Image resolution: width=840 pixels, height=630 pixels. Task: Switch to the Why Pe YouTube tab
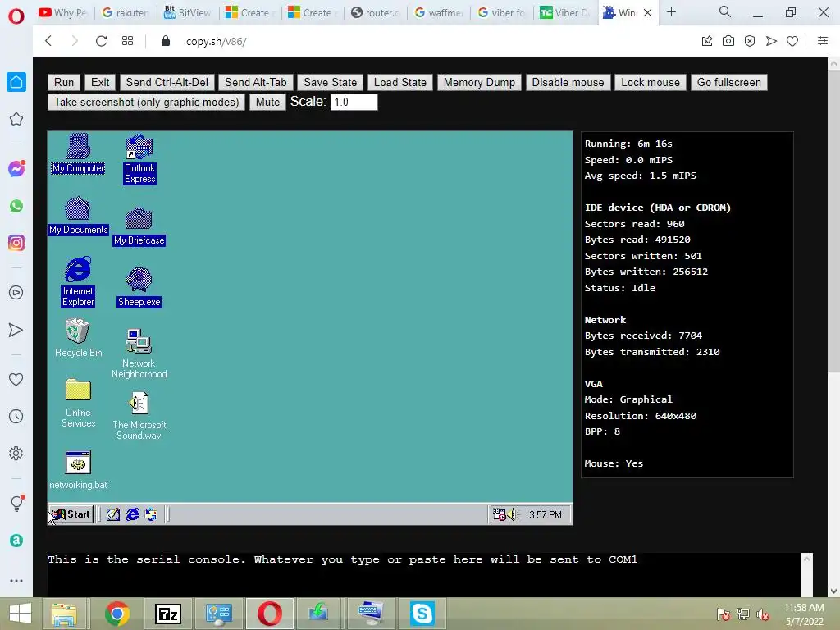[x=63, y=13]
